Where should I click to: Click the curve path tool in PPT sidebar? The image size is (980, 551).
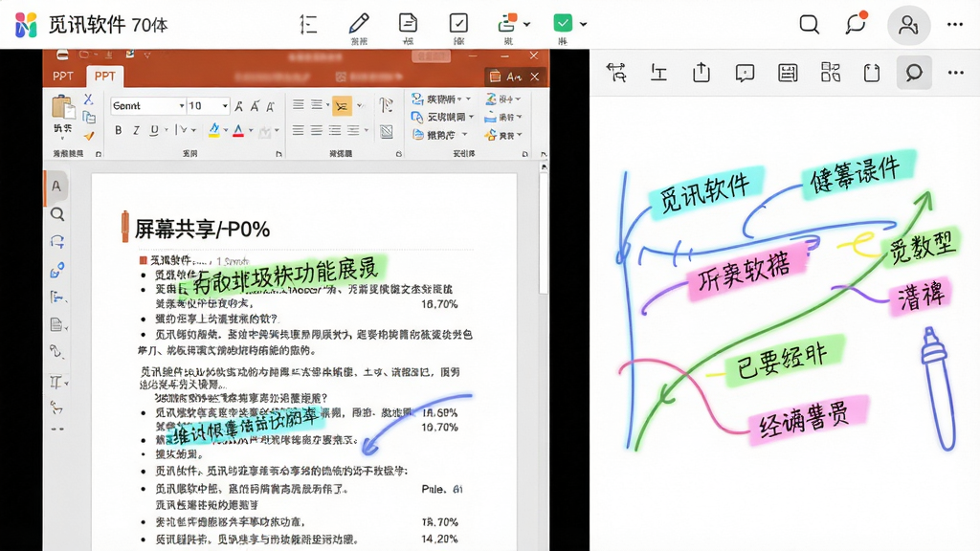[x=56, y=352]
